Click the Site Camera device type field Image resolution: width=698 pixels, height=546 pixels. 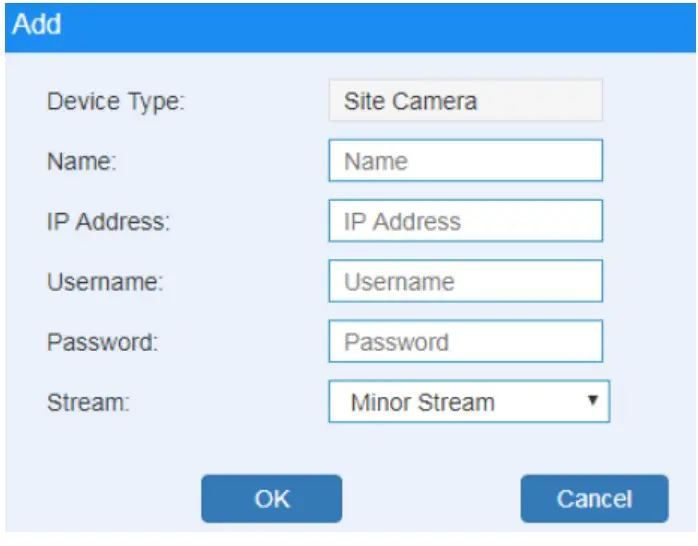coord(465,101)
